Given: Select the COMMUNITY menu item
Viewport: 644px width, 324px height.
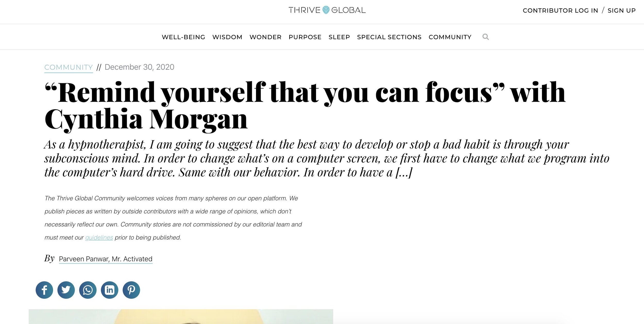Looking at the screenshot, I should 450,37.
